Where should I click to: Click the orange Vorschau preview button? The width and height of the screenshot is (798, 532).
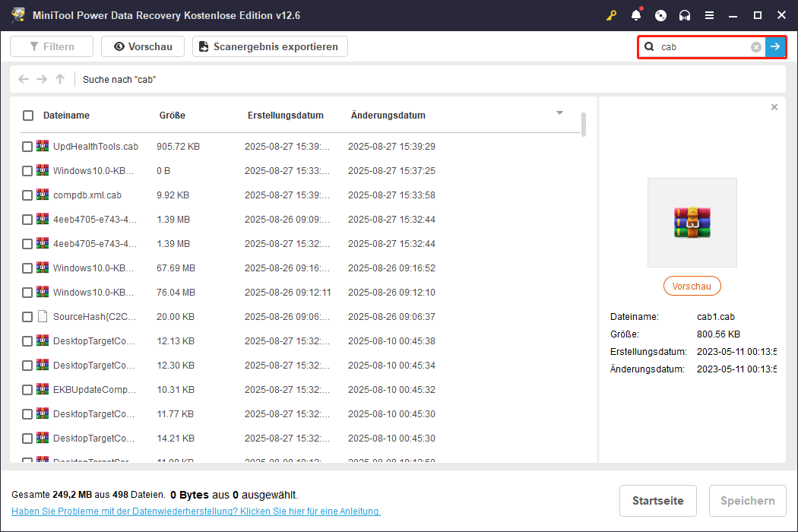point(692,286)
